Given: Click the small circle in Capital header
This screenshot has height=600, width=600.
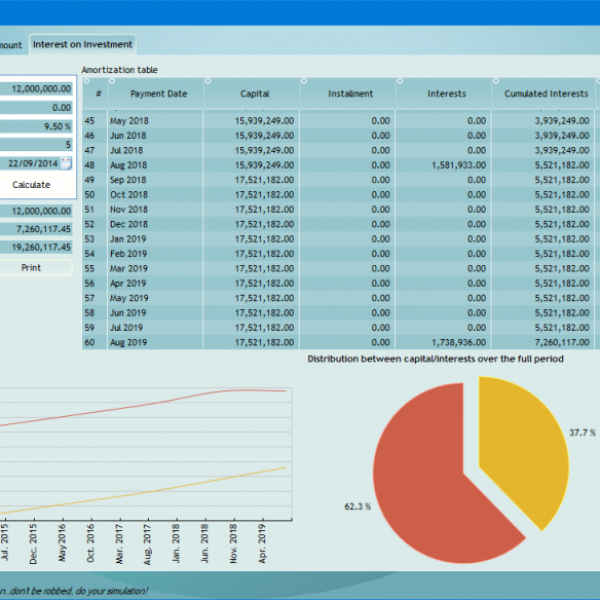Looking at the screenshot, I should [207, 81].
